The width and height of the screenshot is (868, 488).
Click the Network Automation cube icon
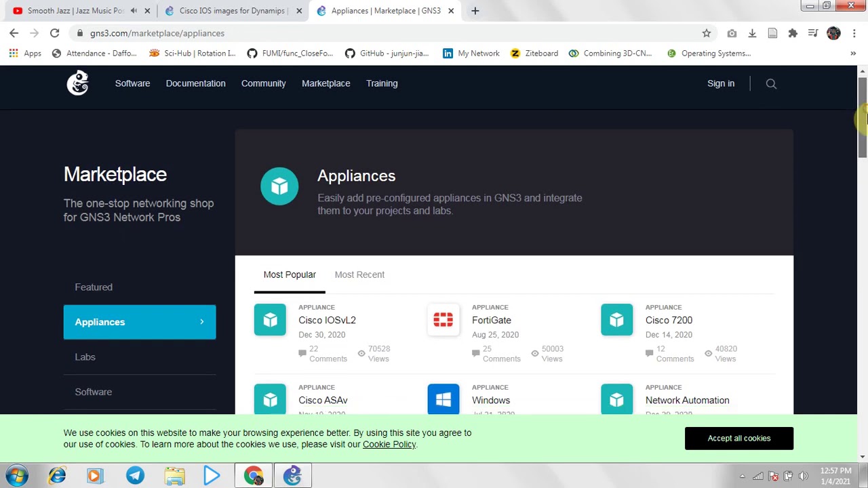[x=616, y=399]
